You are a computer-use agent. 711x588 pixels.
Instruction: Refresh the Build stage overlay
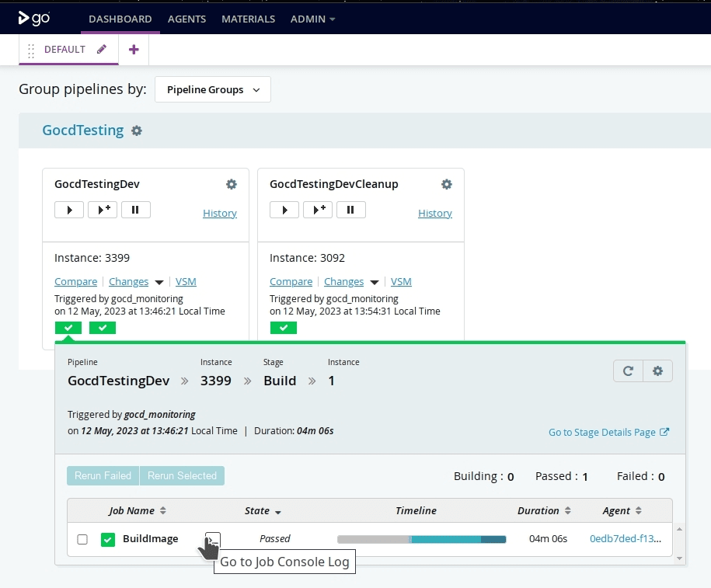[x=628, y=371]
